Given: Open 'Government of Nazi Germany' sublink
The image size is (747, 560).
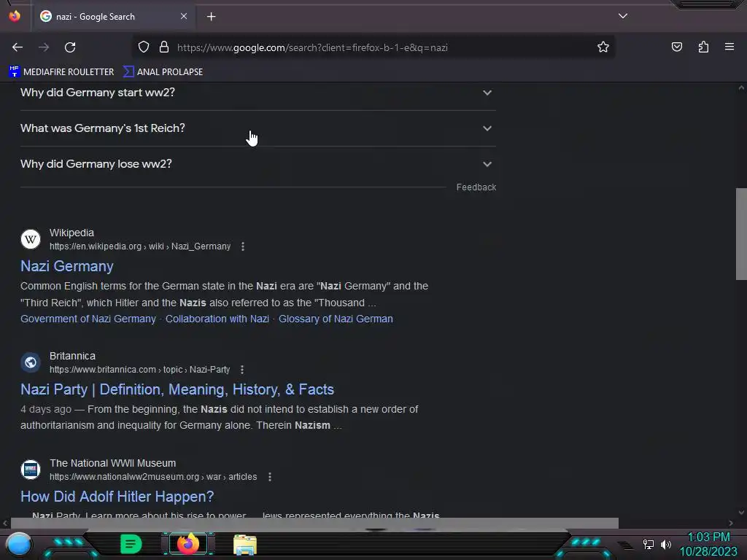Looking at the screenshot, I should [x=88, y=319].
